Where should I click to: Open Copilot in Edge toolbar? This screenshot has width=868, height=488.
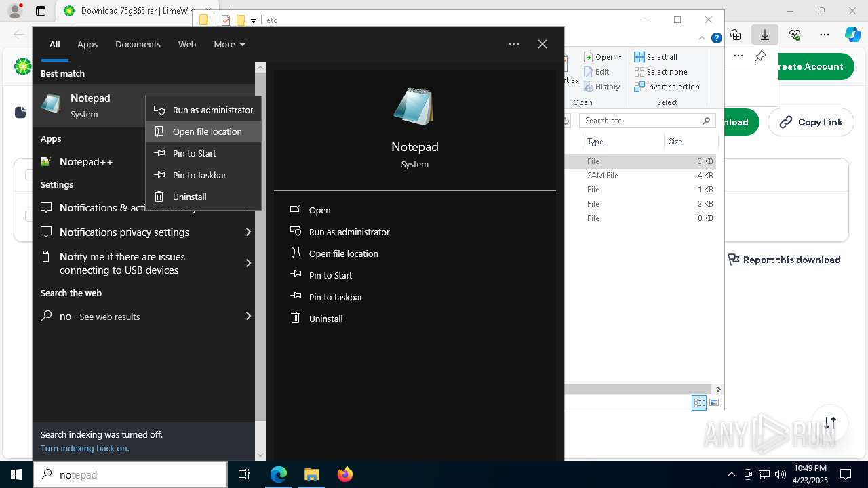point(852,35)
